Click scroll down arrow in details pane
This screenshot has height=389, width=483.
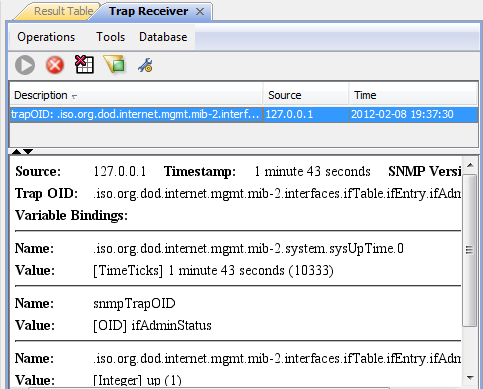click(470, 378)
